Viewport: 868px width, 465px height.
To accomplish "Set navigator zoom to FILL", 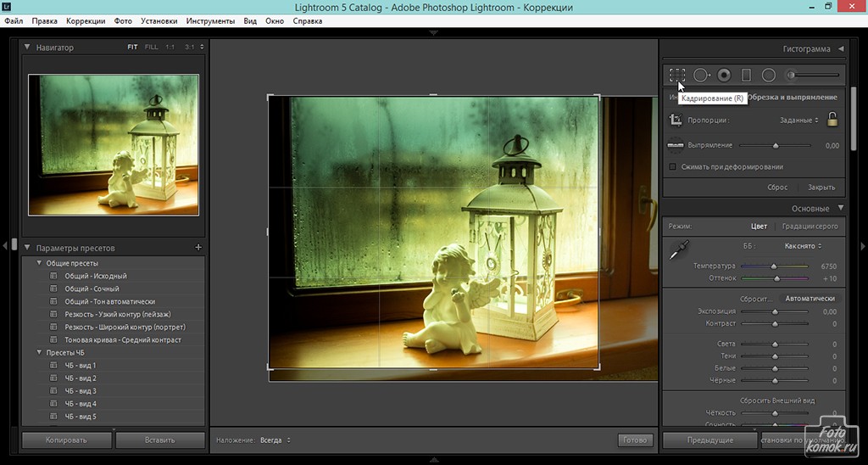I will pos(151,48).
